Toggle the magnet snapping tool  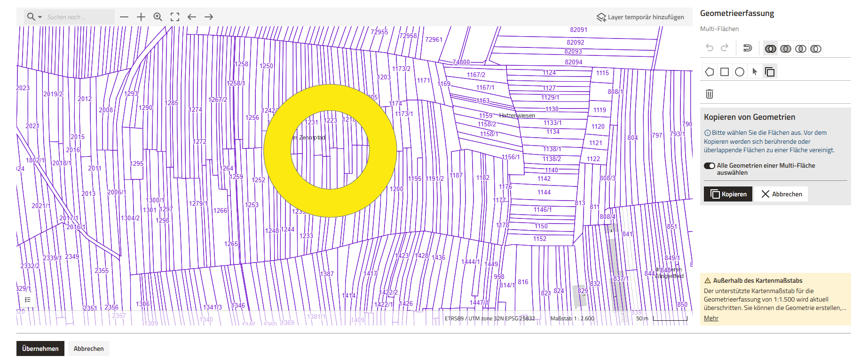747,48
